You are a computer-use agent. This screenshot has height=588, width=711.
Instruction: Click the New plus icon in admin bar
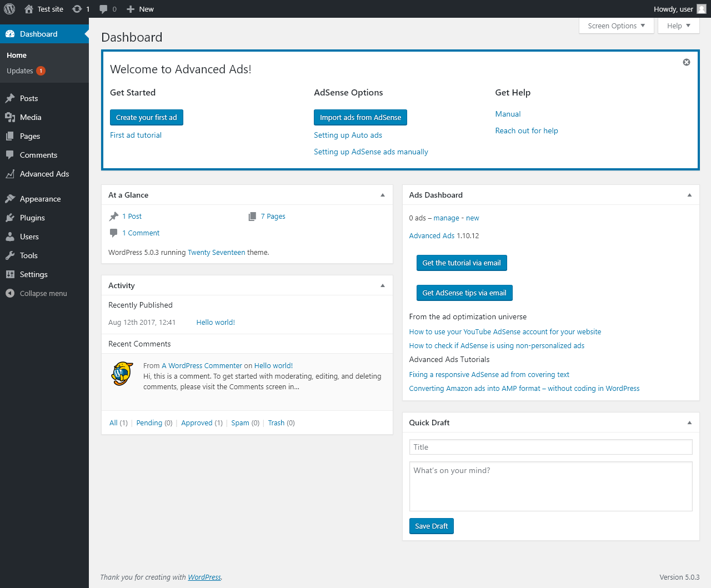tap(131, 9)
